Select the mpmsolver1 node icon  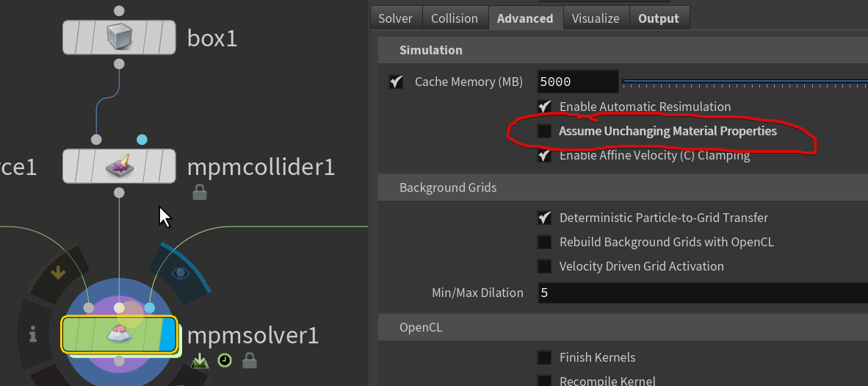pos(119,335)
